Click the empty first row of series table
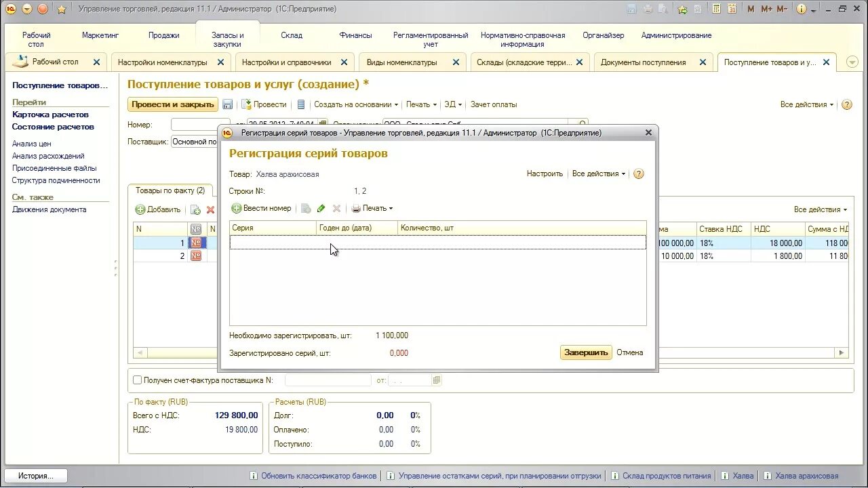 [437, 243]
